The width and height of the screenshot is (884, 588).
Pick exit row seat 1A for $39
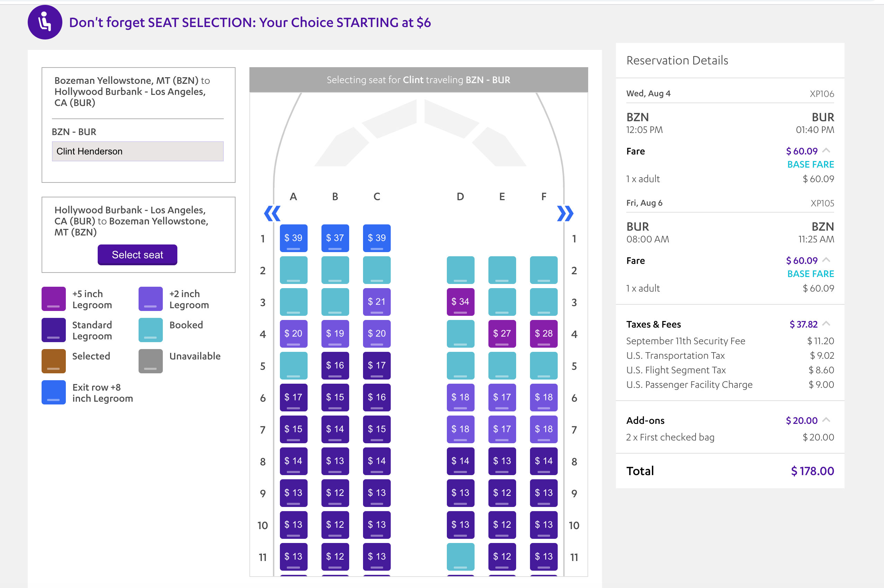click(293, 238)
